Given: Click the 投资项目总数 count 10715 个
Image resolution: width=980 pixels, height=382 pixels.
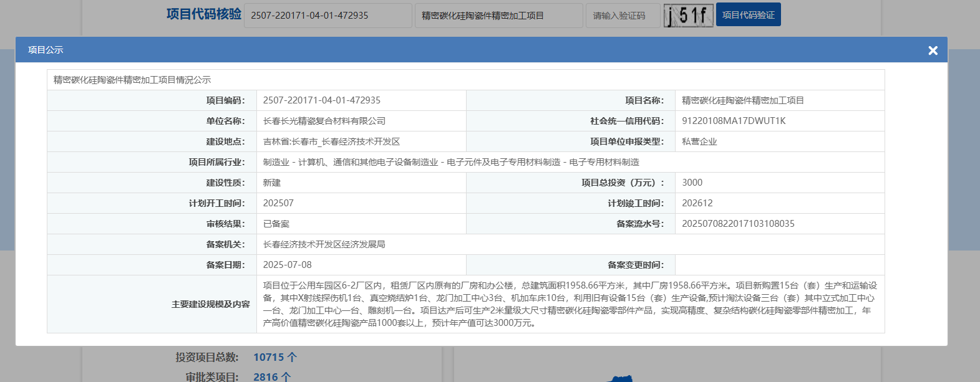Looking at the screenshot, I should (x=275, y=357).
